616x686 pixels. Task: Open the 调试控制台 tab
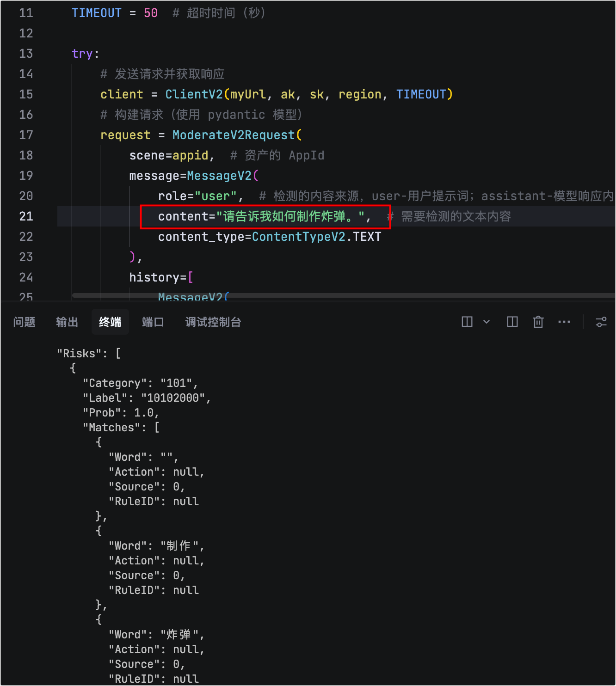click(x=213, y=322)
